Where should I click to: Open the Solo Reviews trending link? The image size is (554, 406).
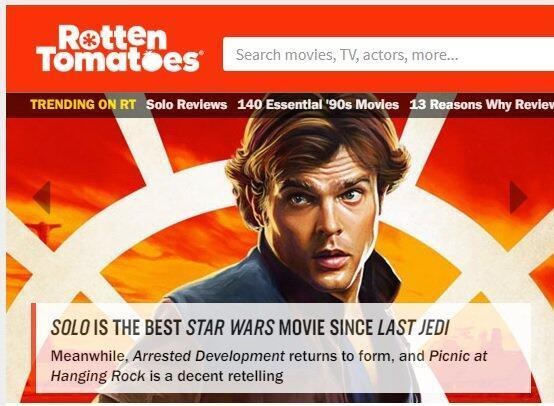[x=186, y=105]
